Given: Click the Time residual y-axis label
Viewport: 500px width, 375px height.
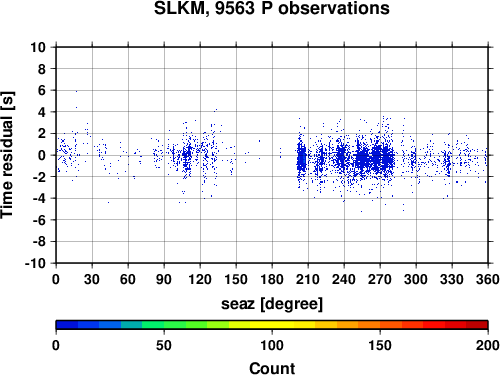Looking at the screenshot, I should [7, 155].
